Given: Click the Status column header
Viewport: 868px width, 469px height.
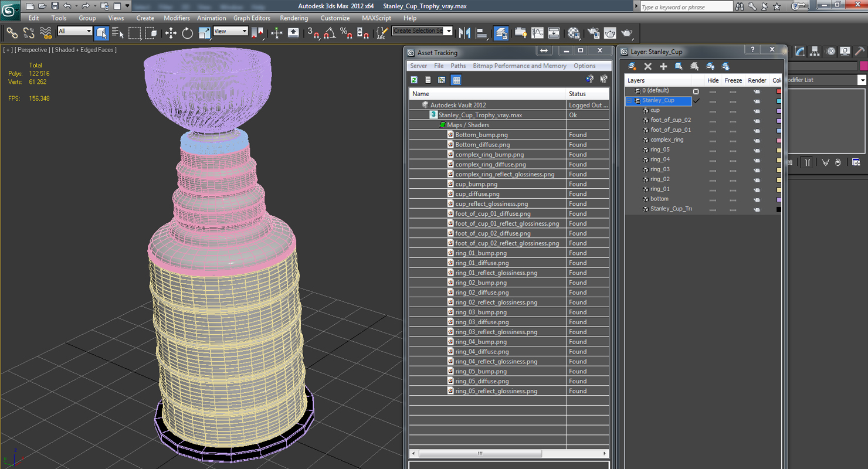Looking at the screenshot, I should point(588,94).
